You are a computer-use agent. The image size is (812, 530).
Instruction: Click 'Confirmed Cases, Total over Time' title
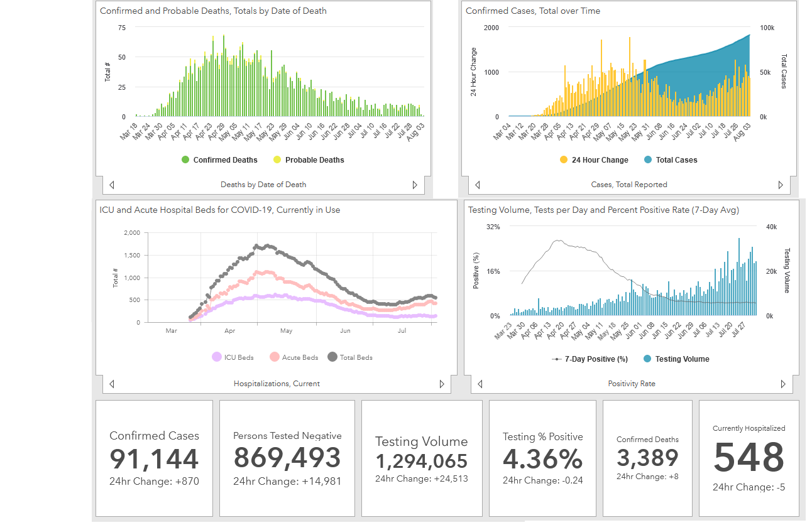pos(533,11)
